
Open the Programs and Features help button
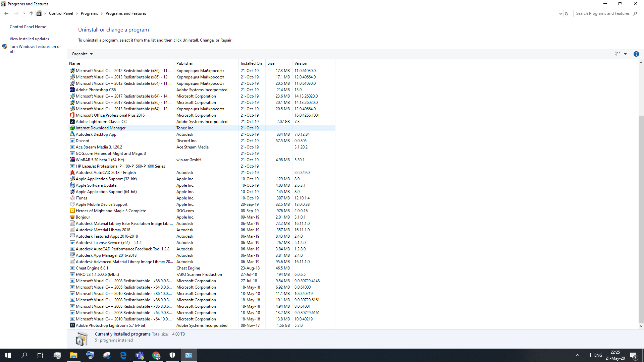click(636, 54)
